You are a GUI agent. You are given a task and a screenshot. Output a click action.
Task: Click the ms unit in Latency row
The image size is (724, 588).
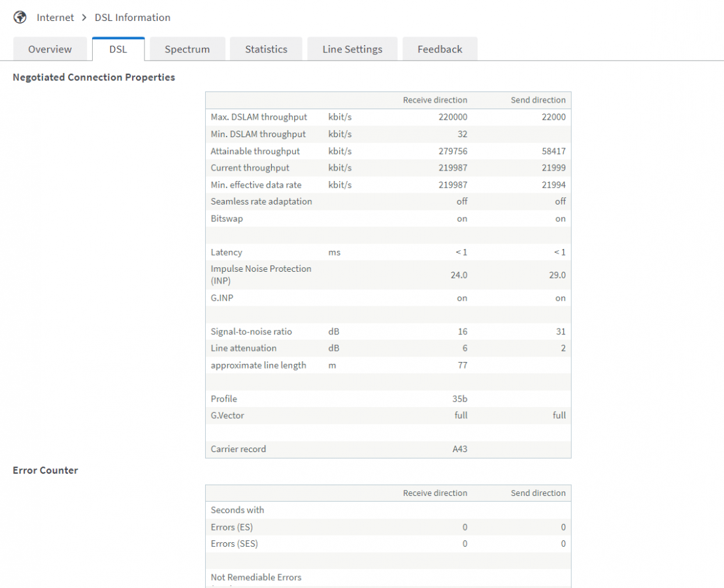coord(335,252)
